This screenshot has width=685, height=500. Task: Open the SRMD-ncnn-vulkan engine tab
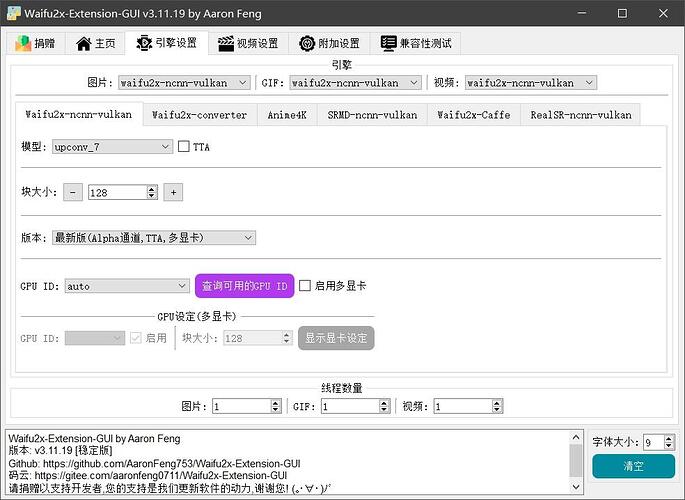point(372,115)
